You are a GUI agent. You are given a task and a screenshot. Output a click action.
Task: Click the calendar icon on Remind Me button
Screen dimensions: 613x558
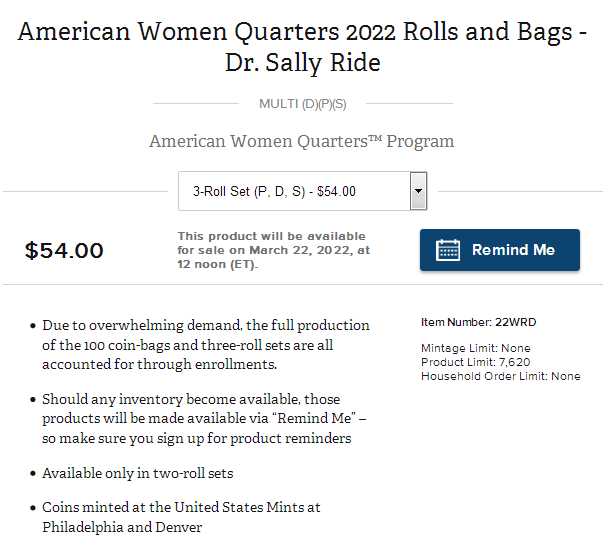(x=448, y=250)
